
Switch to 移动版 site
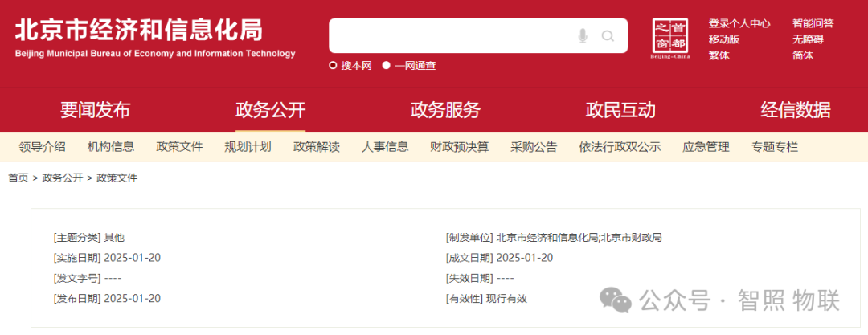click(x=724, y=39)
